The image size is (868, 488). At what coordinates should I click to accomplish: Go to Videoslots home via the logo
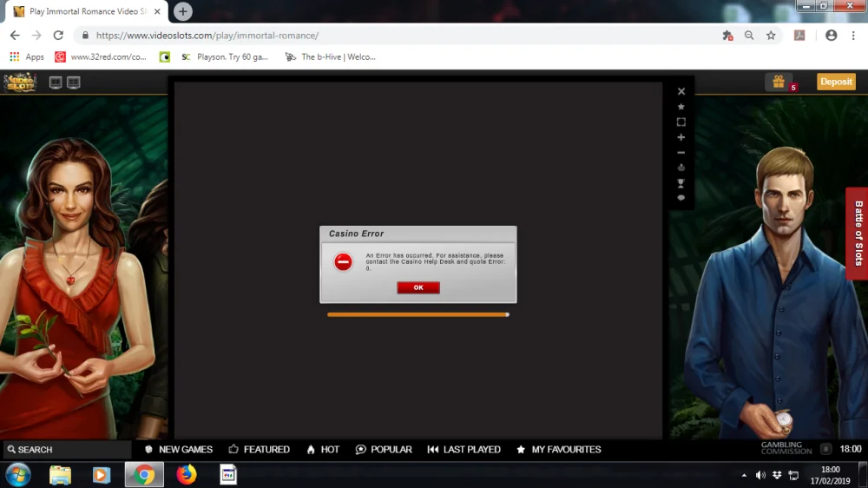[x=21, y=82]
